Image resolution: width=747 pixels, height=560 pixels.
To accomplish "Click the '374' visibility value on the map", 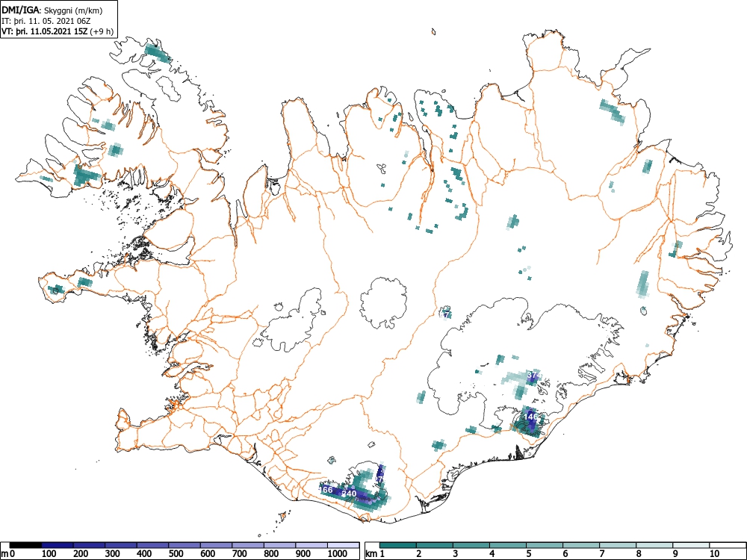I will 535,376.
